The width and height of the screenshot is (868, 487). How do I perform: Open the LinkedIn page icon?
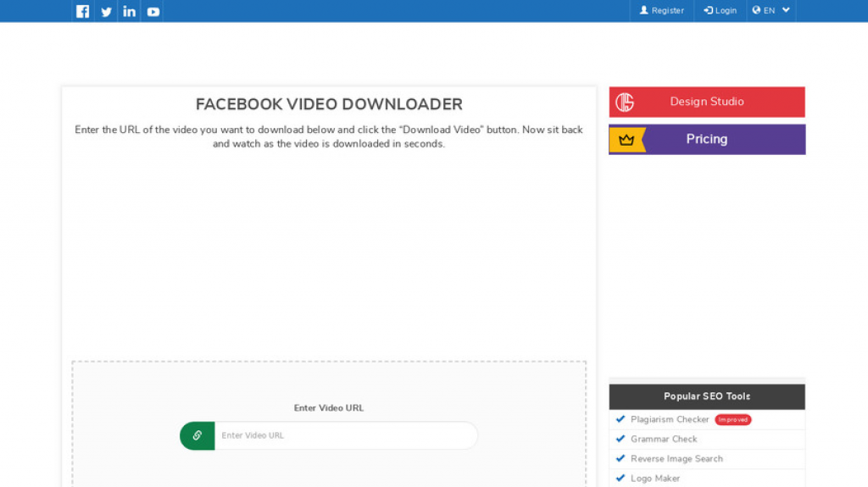point(129,11)
